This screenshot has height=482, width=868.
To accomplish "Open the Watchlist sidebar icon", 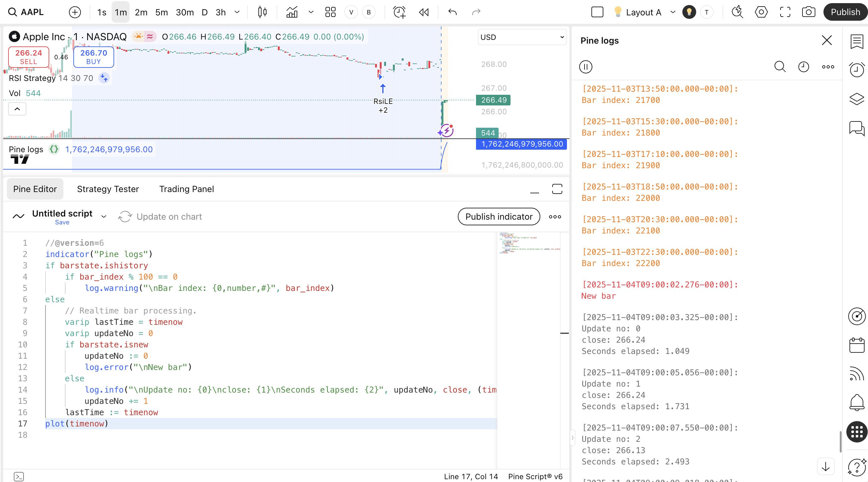I will click(x=856, y=42).
